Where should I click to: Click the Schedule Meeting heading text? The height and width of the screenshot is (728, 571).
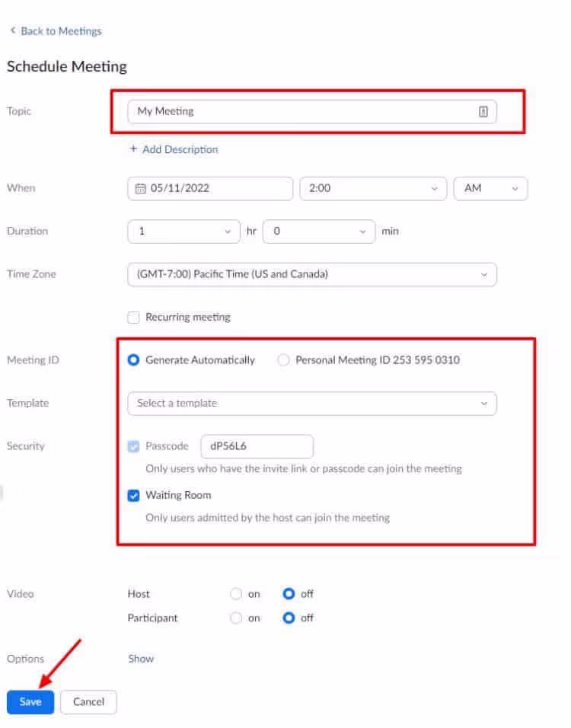[x=67, y=66]
